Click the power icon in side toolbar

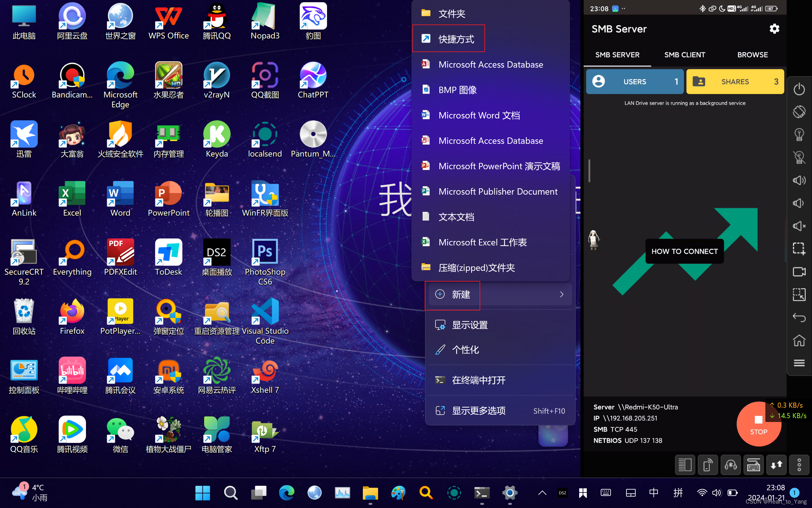tap(799, 89)
